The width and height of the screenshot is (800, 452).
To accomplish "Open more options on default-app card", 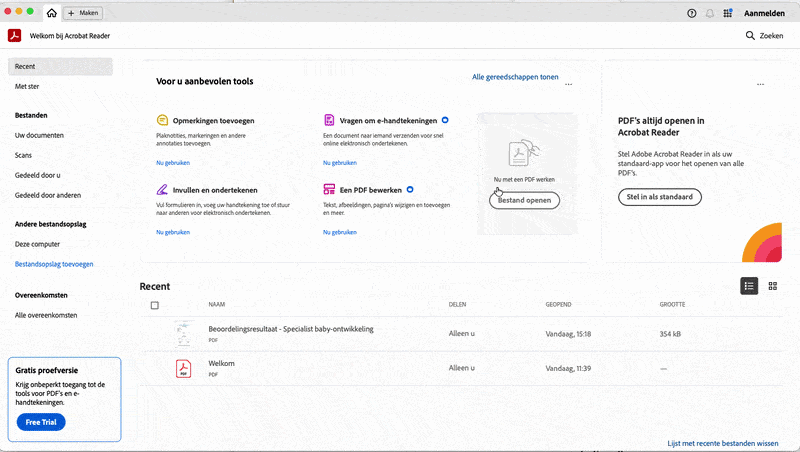I will pyautogui.click(x=760, y=84).
